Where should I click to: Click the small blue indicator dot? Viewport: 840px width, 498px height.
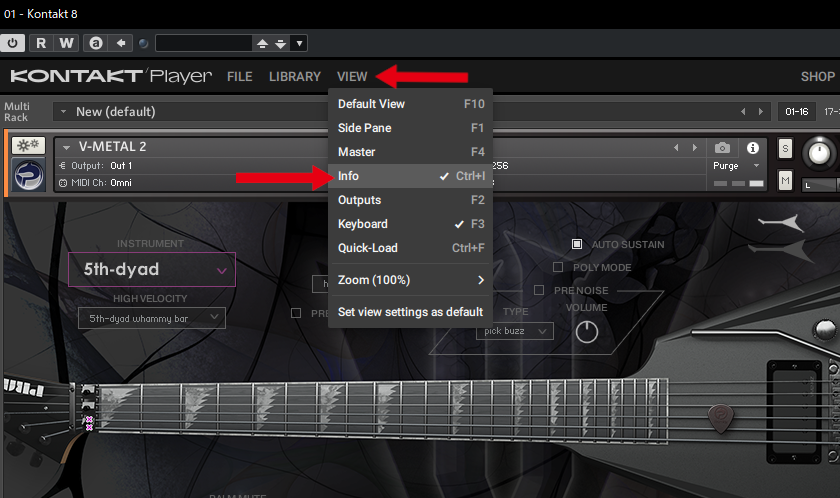coord(143,43)
